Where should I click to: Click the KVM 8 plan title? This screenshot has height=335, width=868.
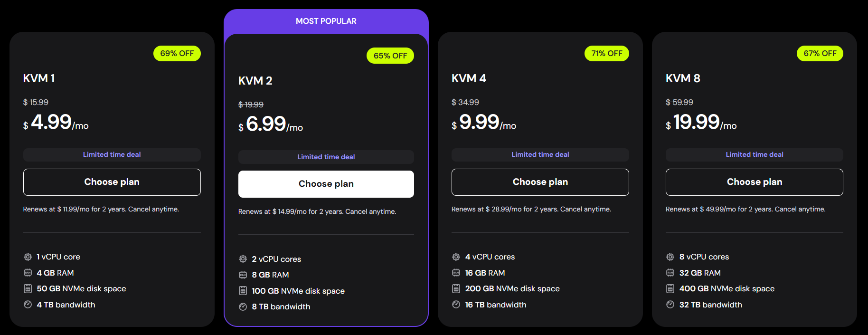point(683,78)
